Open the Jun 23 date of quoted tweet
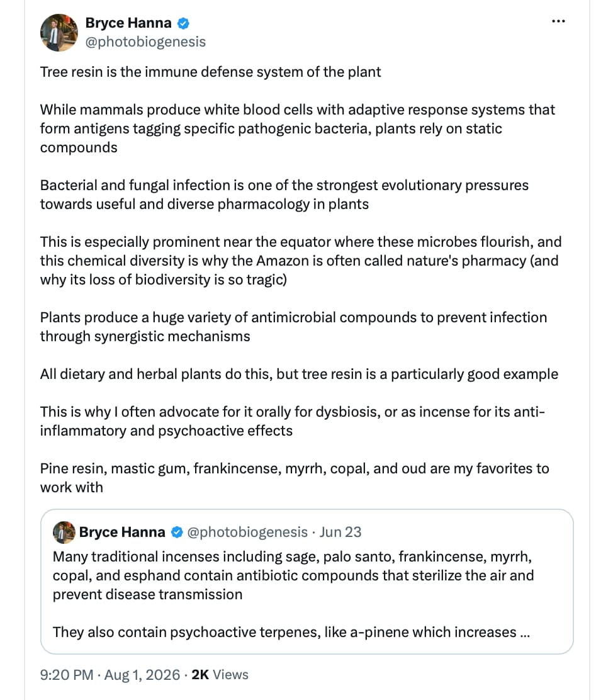The height and width of the screenshot is (700, 613). (340, 532)
